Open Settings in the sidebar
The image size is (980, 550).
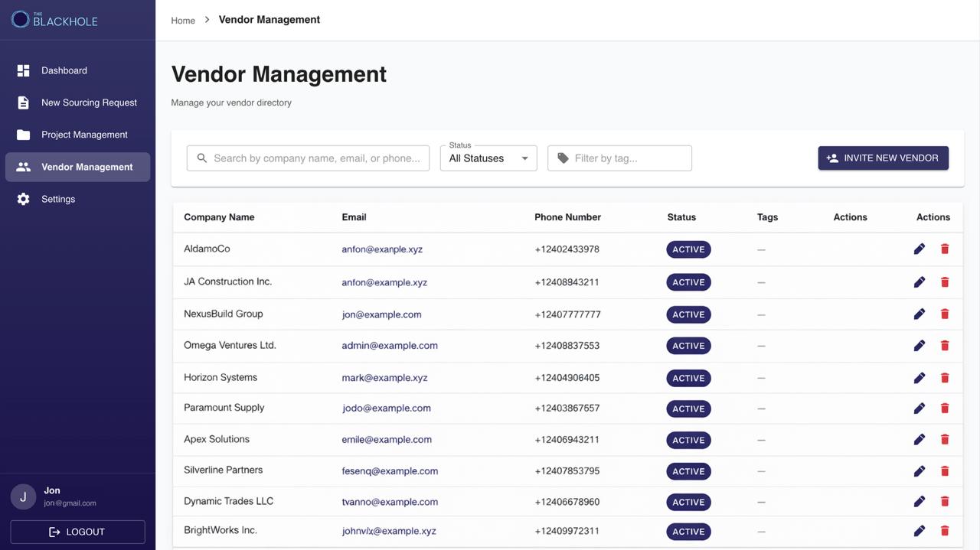pyautogui.click(x=77, y=199)
